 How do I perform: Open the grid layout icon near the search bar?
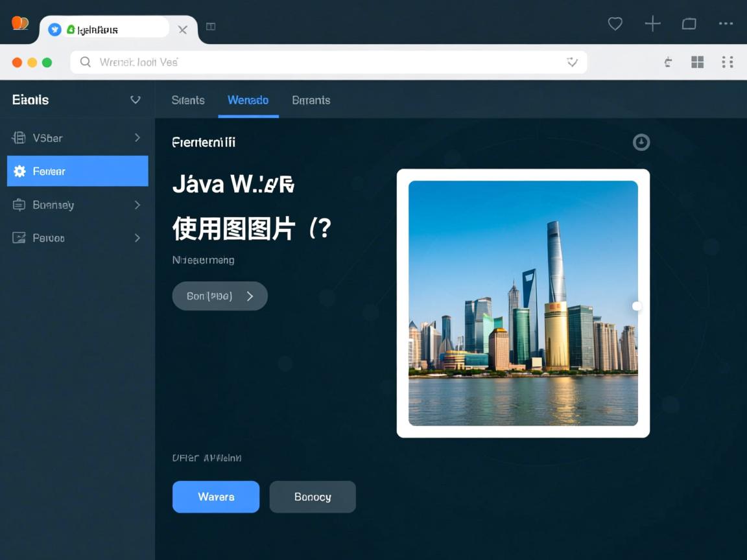[697, 62]
